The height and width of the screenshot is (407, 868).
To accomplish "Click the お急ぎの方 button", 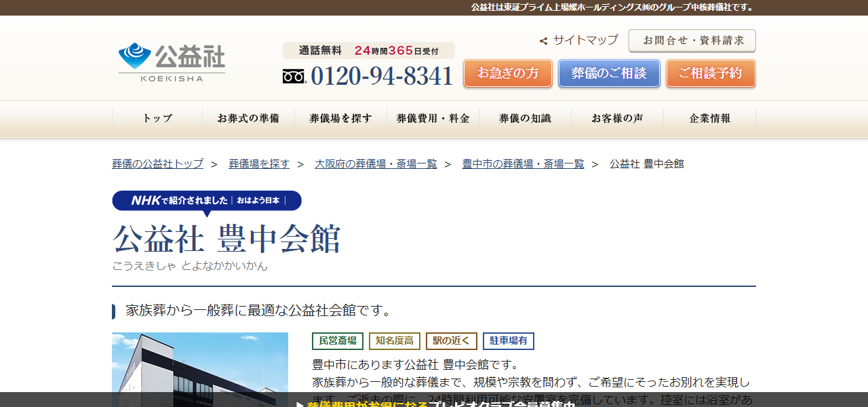I will [508, 73].
